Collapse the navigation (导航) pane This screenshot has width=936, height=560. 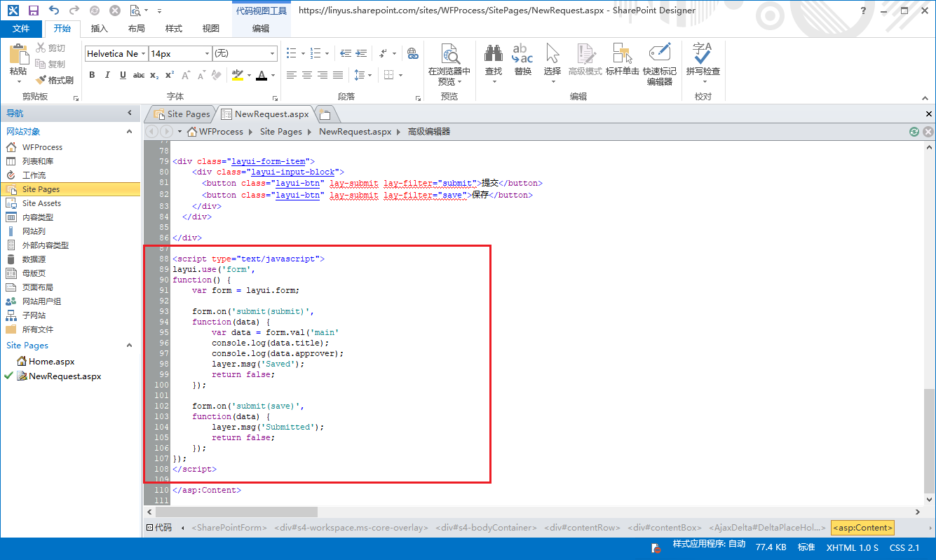coord(130,113)
